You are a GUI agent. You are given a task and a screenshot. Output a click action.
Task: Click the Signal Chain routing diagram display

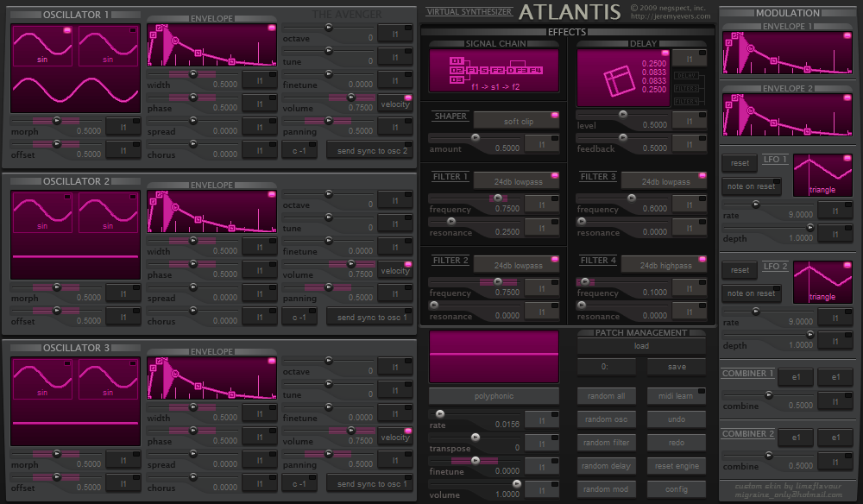click(494, 71)
